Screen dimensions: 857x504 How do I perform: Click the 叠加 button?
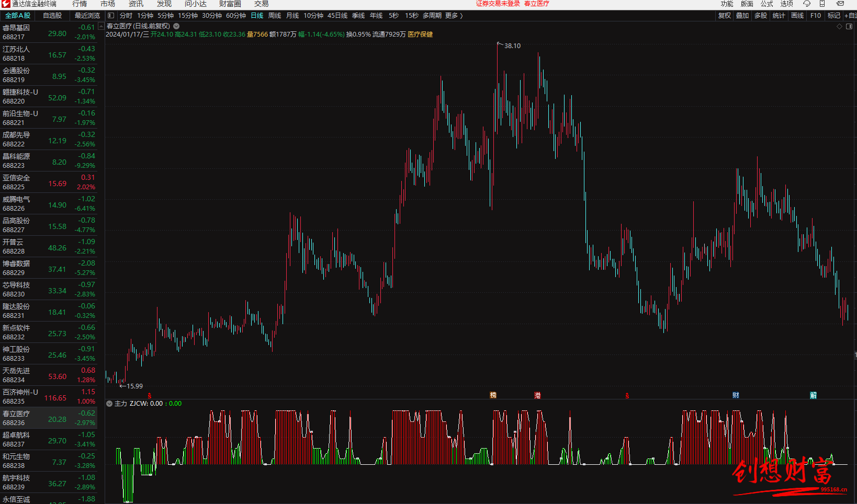click(742, 16)
